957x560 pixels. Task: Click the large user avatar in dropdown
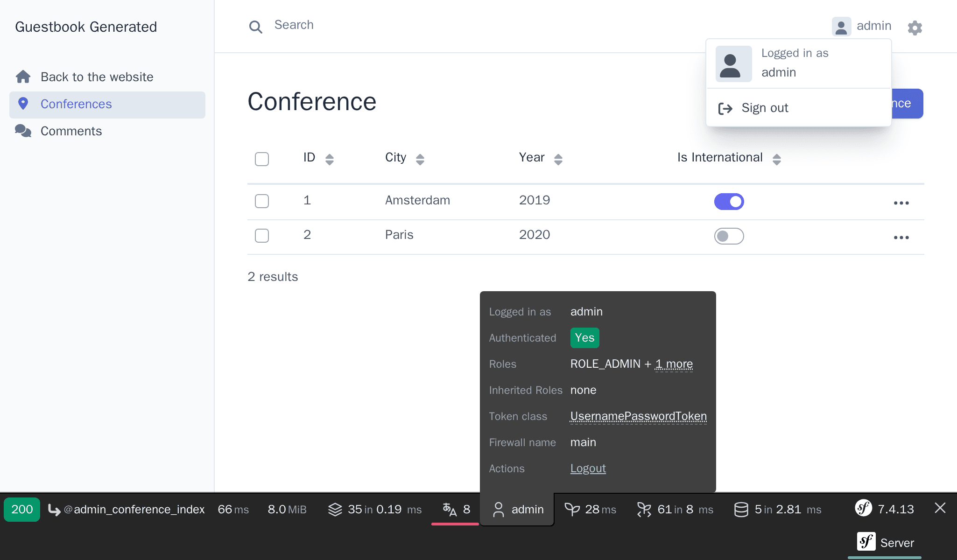[x=733, y=64]
